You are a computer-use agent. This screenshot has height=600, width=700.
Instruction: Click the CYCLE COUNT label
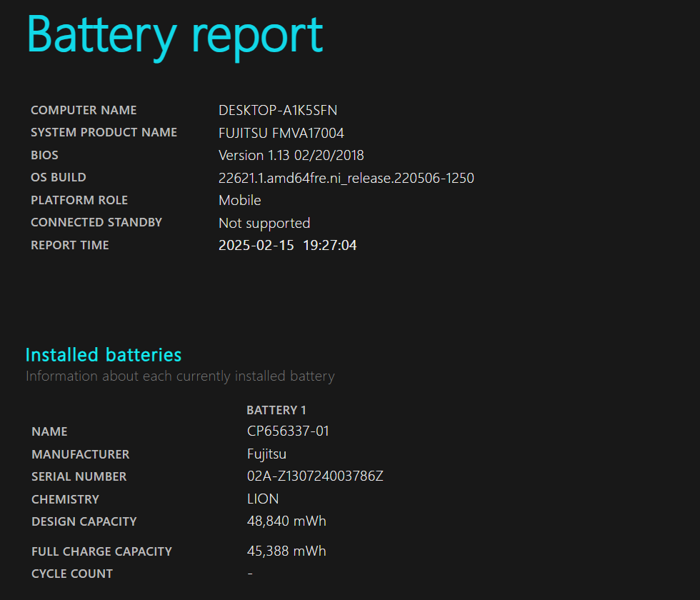click(72, 574)
